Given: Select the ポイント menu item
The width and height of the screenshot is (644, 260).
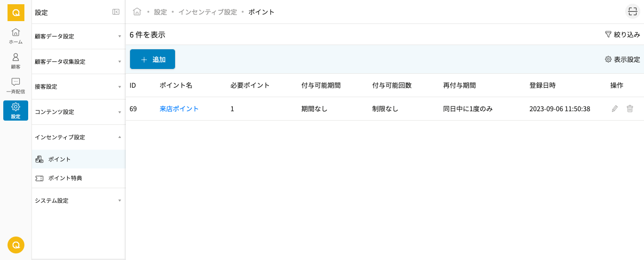Looking at the screenshot, I should click(60, 160).
